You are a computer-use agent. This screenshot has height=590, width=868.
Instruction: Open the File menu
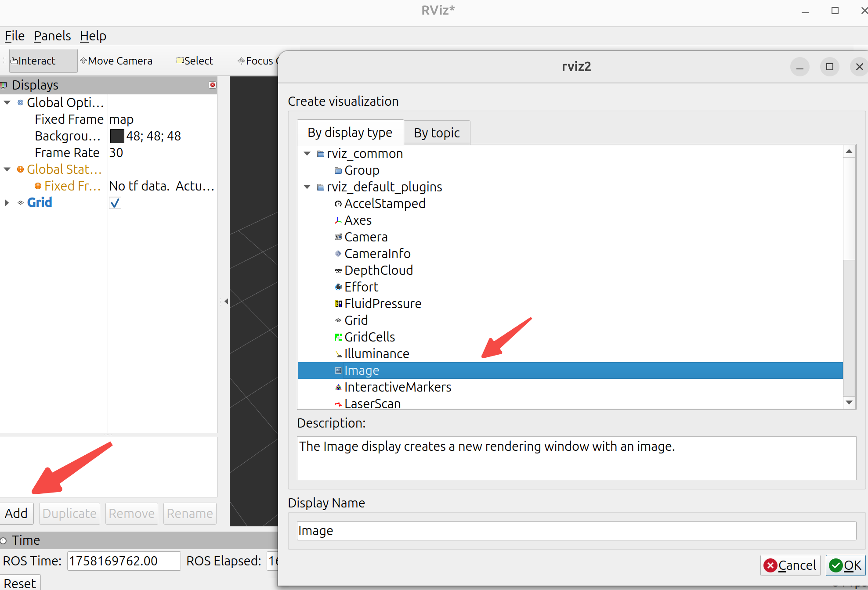point(14,36)
